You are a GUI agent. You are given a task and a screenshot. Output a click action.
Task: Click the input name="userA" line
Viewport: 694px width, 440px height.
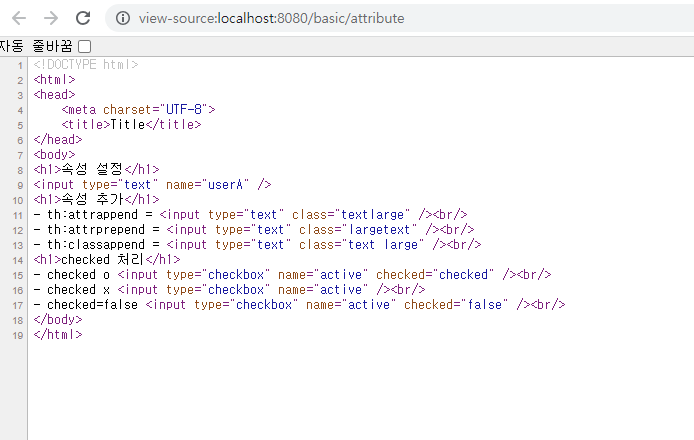tap(152, 185)
